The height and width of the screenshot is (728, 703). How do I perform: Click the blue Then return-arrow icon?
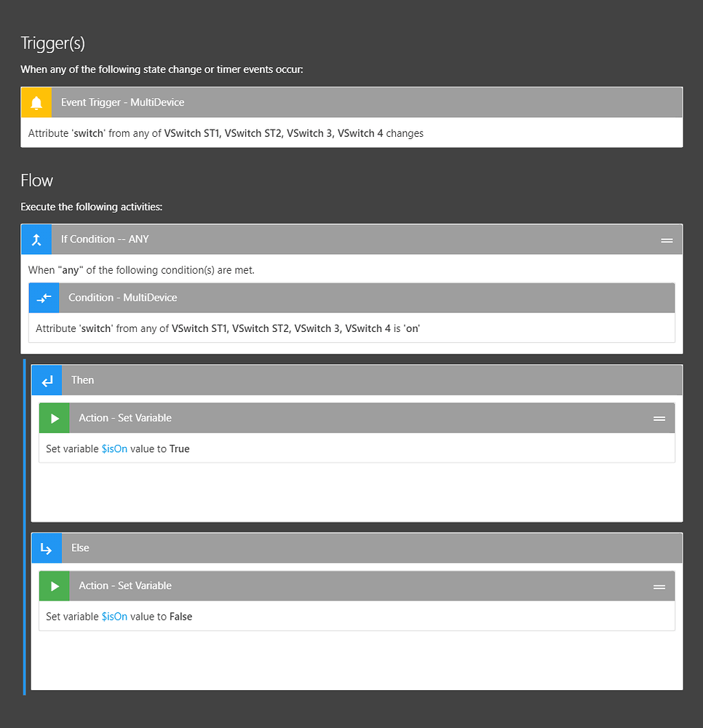click(47, 380)
